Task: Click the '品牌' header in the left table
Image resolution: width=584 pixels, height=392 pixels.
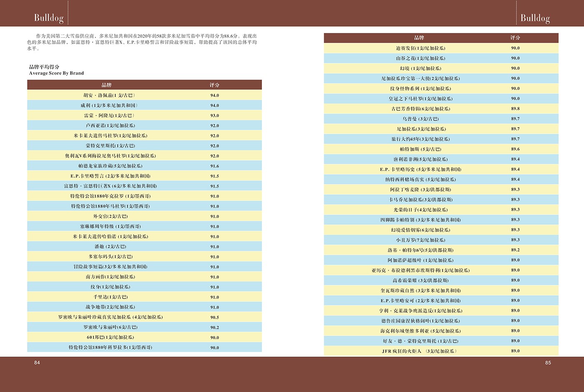Action: click(107, 85)
